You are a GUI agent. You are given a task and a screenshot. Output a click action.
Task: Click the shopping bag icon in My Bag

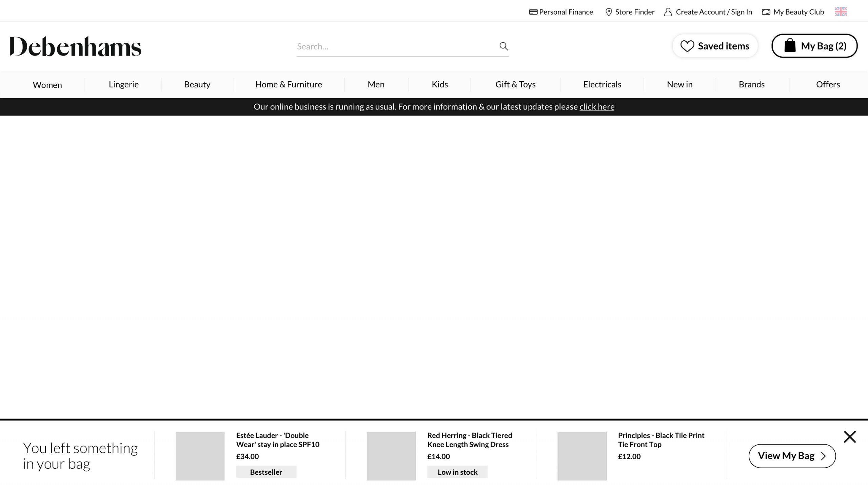(x=790, y=45)
